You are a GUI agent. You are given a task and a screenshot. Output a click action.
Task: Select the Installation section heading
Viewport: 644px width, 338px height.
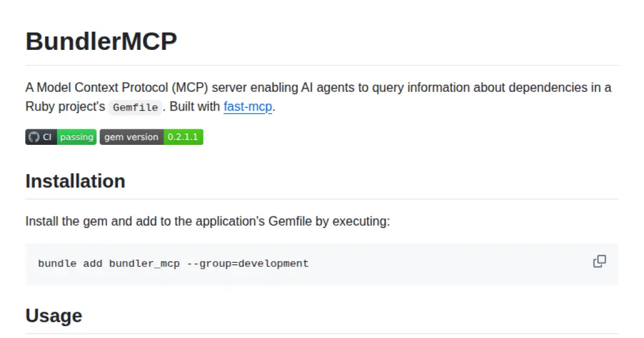pyautogui.click(x=75, y=181)
